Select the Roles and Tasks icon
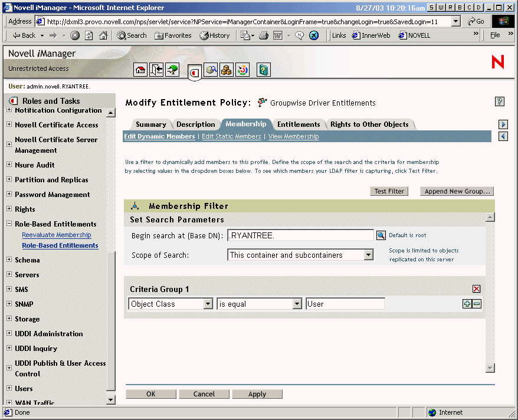This screenshot has height=420, width=518. (195, 69)
